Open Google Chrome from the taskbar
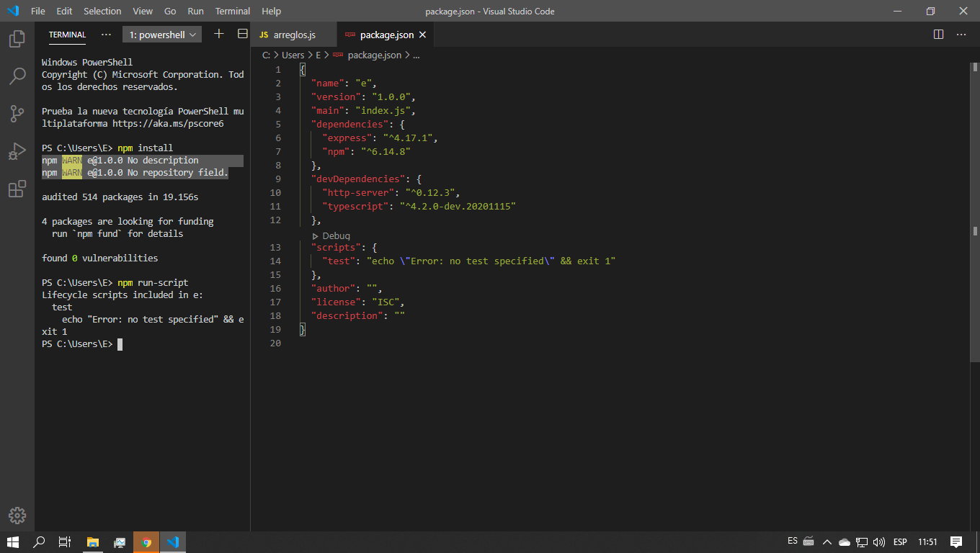This screenshot has width=980, height=553. point(146,542)
